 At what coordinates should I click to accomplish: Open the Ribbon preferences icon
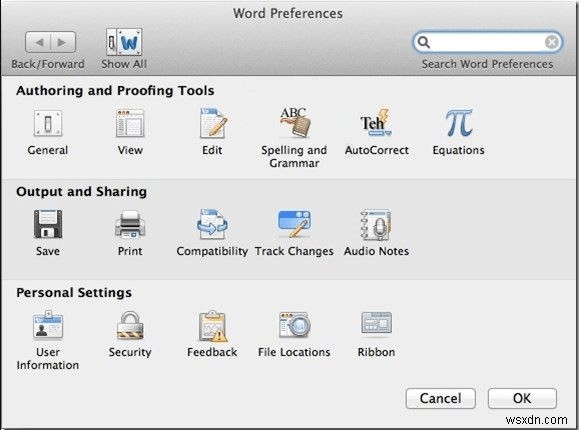pos(376,324)
